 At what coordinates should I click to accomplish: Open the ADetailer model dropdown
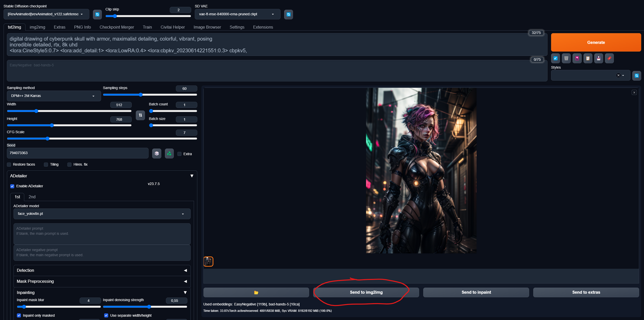(x=102, y=214)
